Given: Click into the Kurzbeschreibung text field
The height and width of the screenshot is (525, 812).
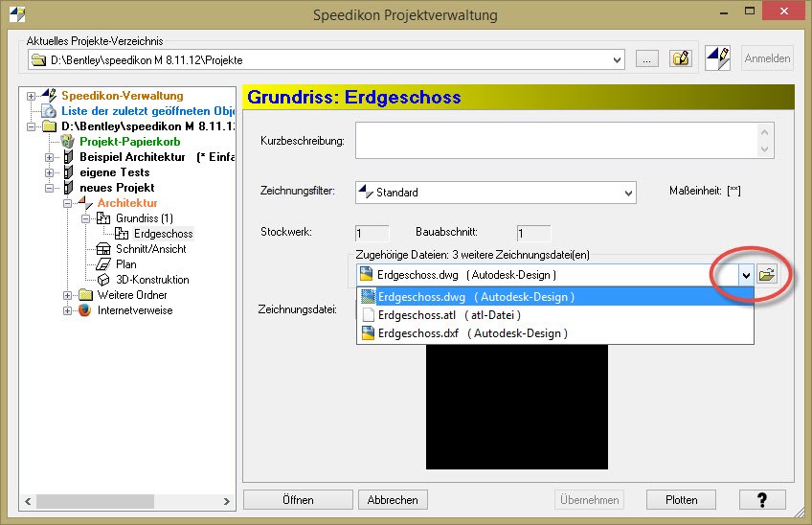Looking at the screenshot, I should point(555,141).
